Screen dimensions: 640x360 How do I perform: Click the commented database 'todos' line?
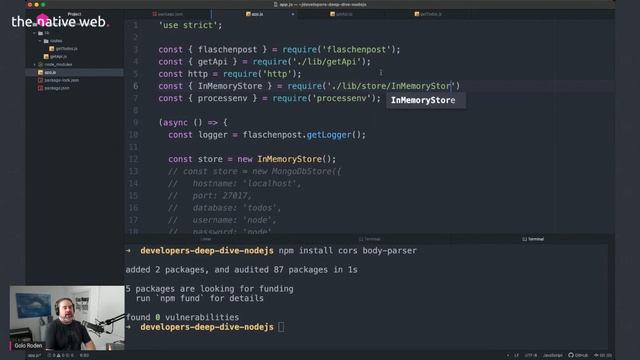225,208
